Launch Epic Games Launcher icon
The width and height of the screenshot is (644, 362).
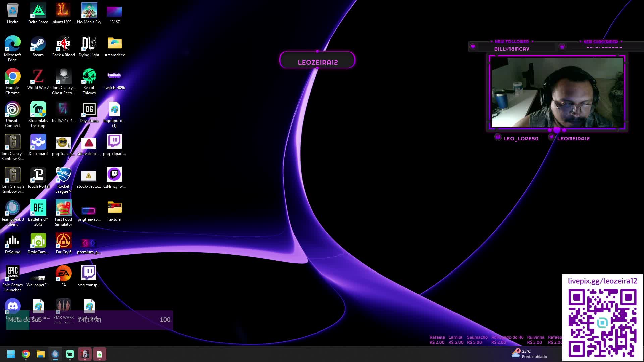pos(12,279)
